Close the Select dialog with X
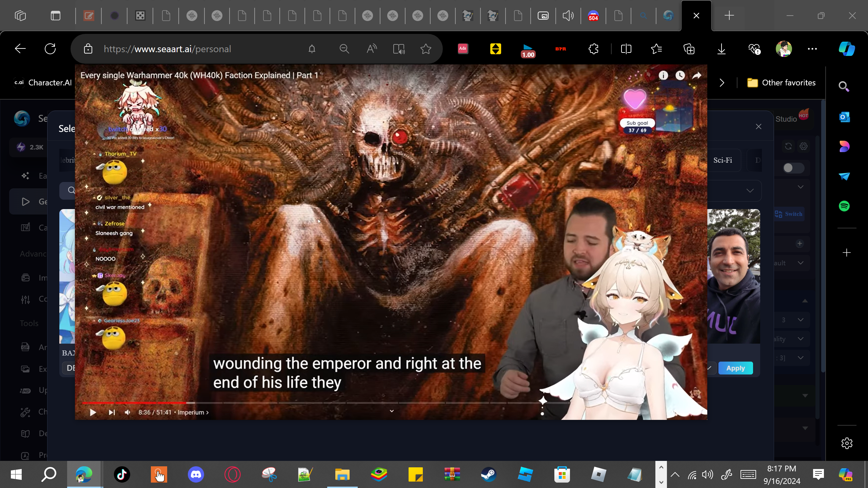 758,126
